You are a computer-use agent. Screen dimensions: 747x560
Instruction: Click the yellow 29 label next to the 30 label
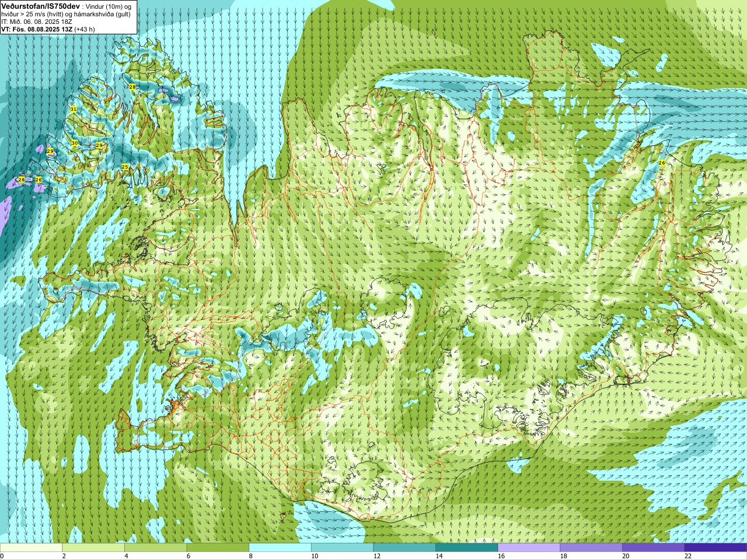[99, 145]
